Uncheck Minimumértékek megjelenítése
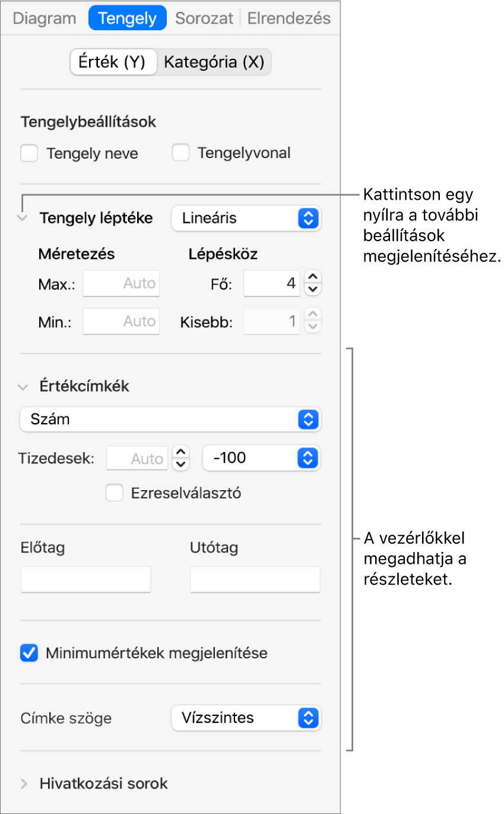This screenshot has width=504, height=814. point(29,654)
